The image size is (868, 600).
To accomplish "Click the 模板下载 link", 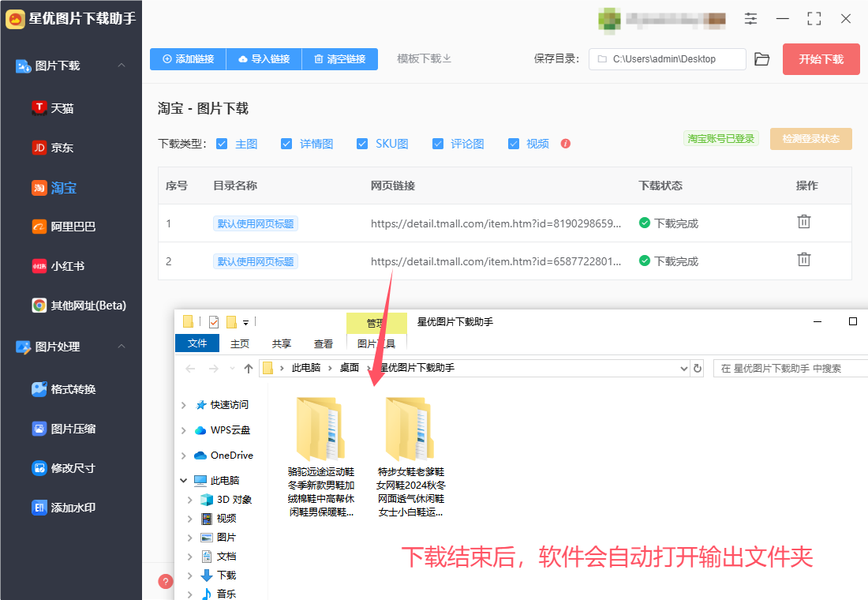I will point(424,58).
